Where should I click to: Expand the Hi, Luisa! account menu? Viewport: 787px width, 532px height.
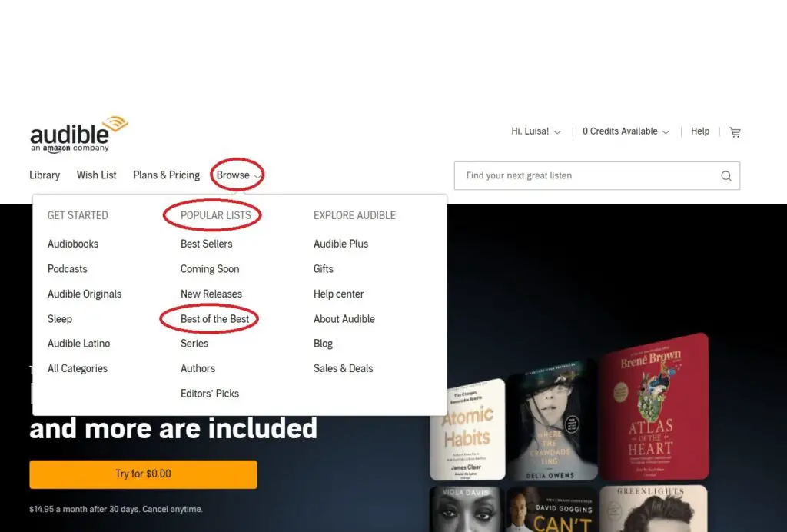pyautogui.click(x=536, y=131)
